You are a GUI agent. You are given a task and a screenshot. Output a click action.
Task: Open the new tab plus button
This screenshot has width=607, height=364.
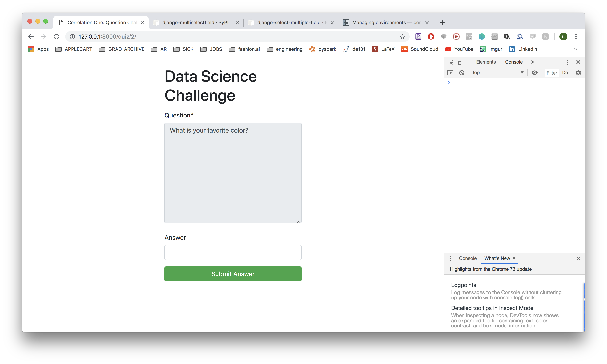pos(442,23)
